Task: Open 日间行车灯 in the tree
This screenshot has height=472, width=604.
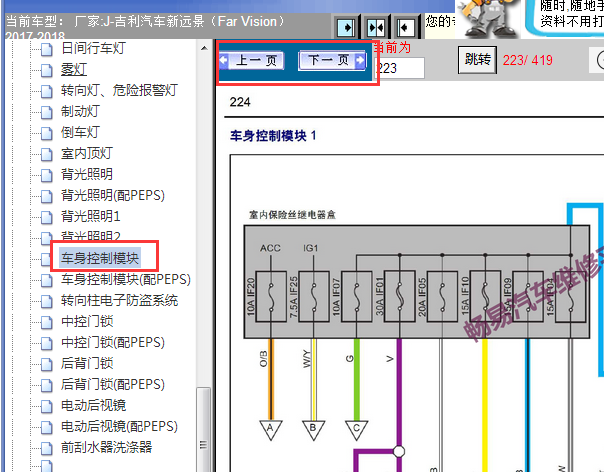Action: 93,49
